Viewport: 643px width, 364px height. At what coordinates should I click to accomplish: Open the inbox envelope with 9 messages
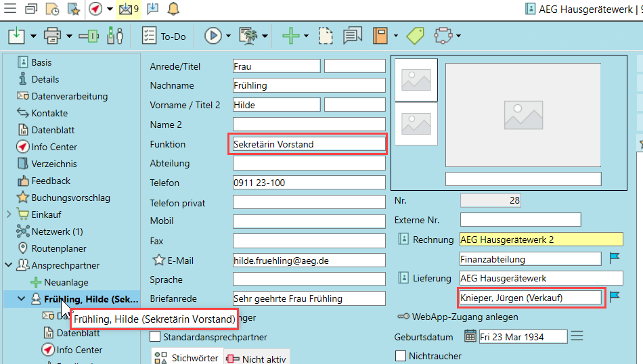[x=128, y=9]
